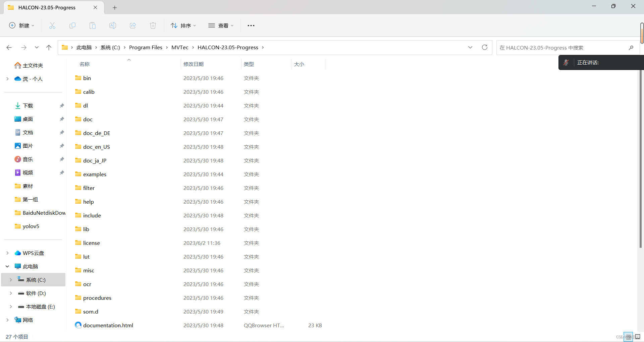Click the Share icon in toolbar
The height and width of the screenshot is (342, 644).
point(133,25)
